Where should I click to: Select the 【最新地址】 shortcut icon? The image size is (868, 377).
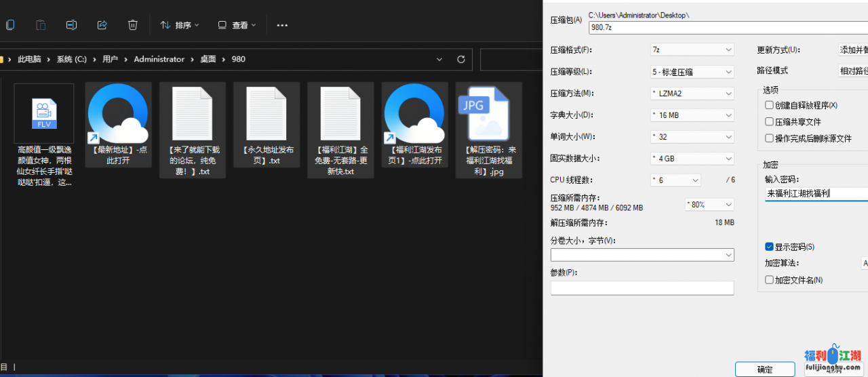pyautogui.click(x=119, y=113)
